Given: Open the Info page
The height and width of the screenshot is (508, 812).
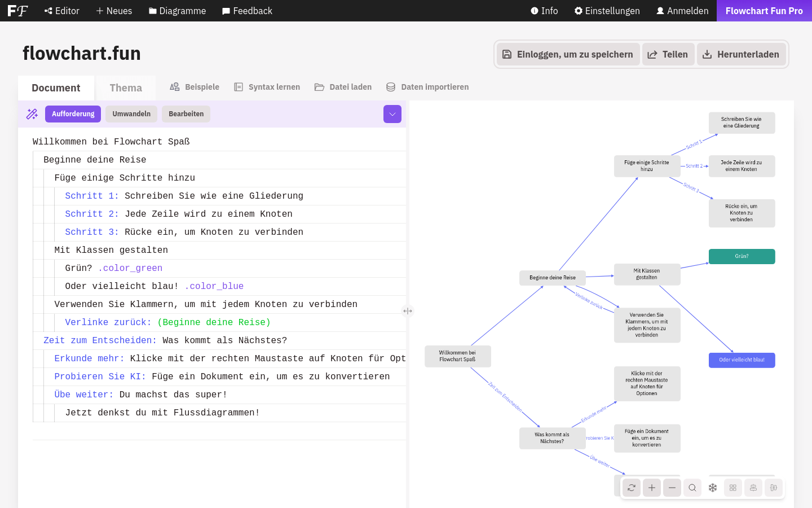Looking at the screenshot, I should click(544, 11).
